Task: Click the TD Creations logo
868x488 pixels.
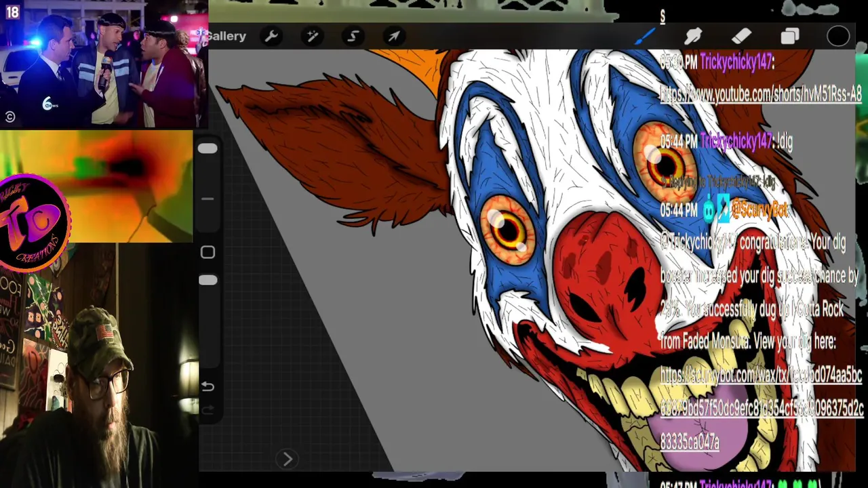Action: point(34,223)
